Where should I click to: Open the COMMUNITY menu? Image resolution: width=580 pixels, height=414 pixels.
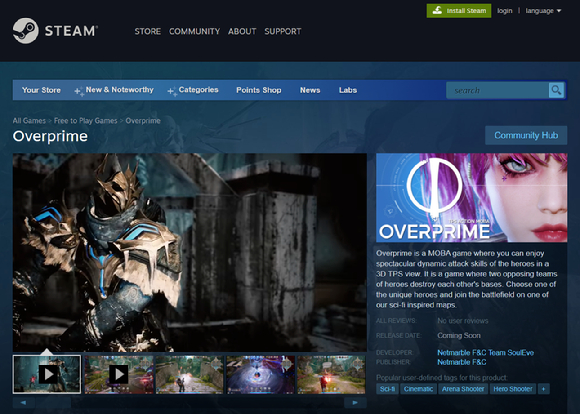195,31
